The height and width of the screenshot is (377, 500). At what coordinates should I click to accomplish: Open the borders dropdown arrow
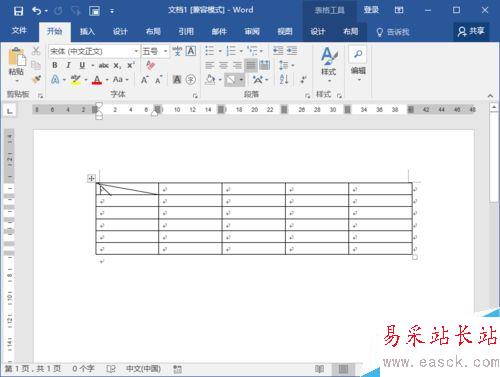pyautogui.click(x=241, y=80)
